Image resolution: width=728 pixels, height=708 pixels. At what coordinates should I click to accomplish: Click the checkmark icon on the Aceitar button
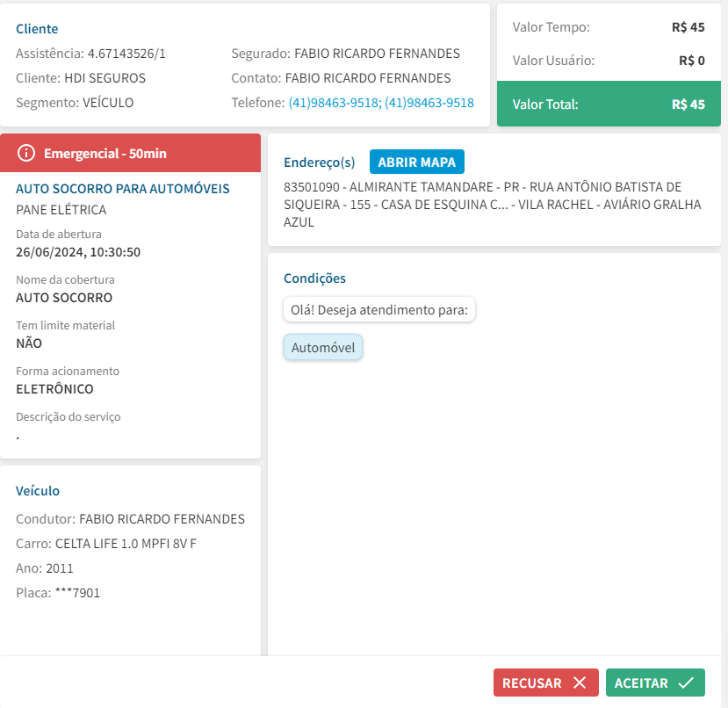point(686,683)
